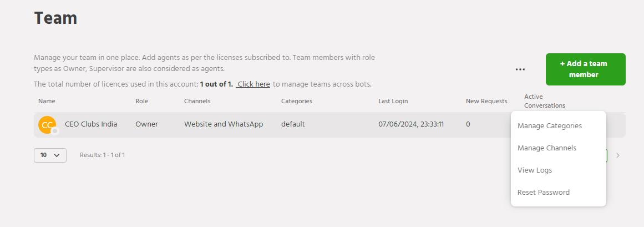Follow the "Click here" link to manage teams
Viewport: 644px width, 227px height.
click(x=253, y=84)
